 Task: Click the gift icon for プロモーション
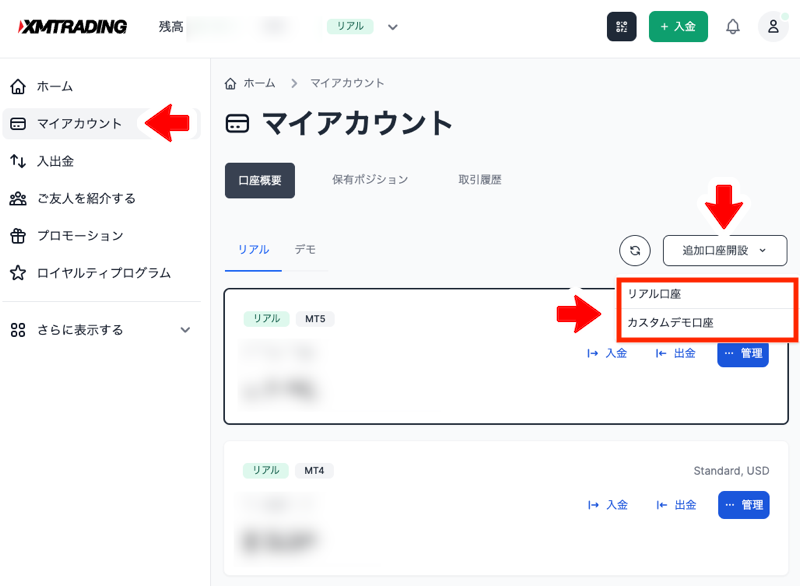point(18,236)
